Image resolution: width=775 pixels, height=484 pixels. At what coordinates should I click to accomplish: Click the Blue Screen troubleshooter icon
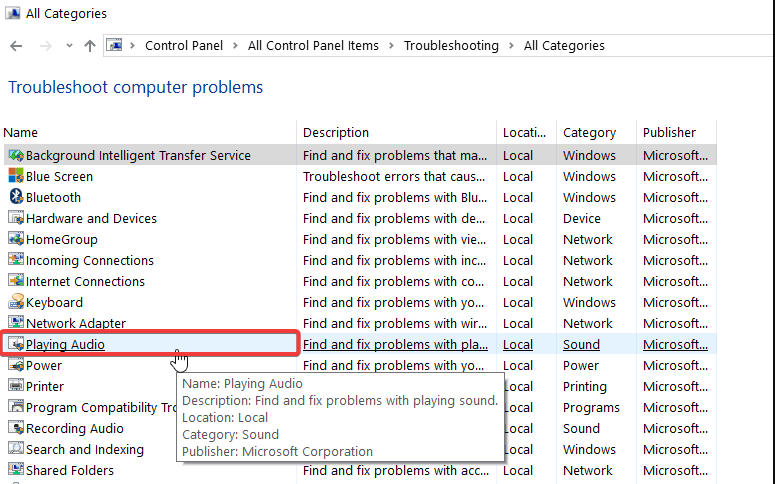point(15,176)
